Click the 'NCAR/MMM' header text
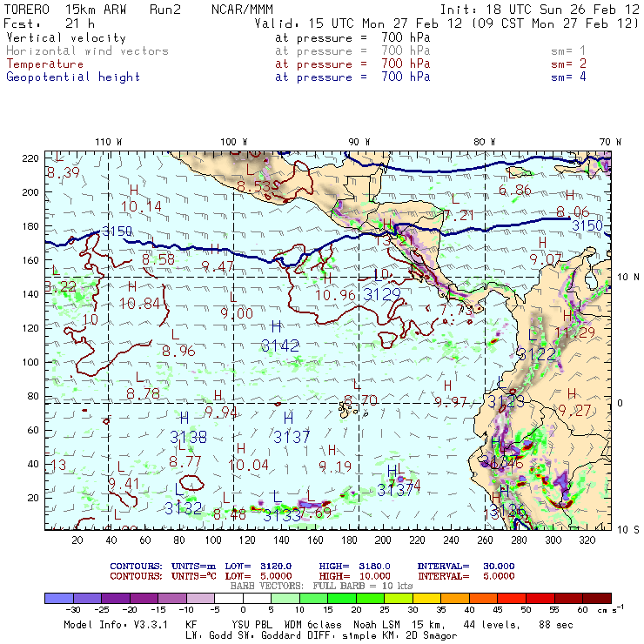This screenshot has height=644, width=644. (242, 10)
